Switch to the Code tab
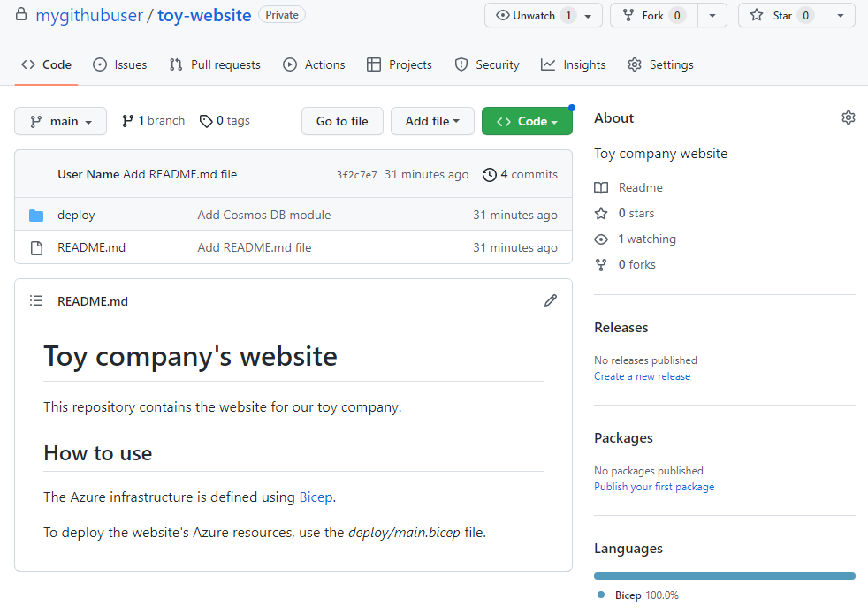The width and height of the screenshot is (868, 614). (47, 64)
